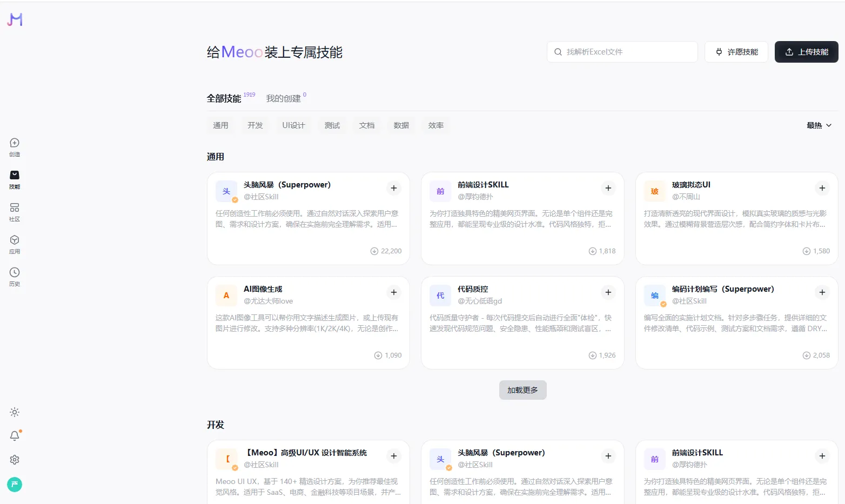845x504 pixels.
Task: Click the AI图像生成 card avatar icon
Action: (x=226, y=295)
